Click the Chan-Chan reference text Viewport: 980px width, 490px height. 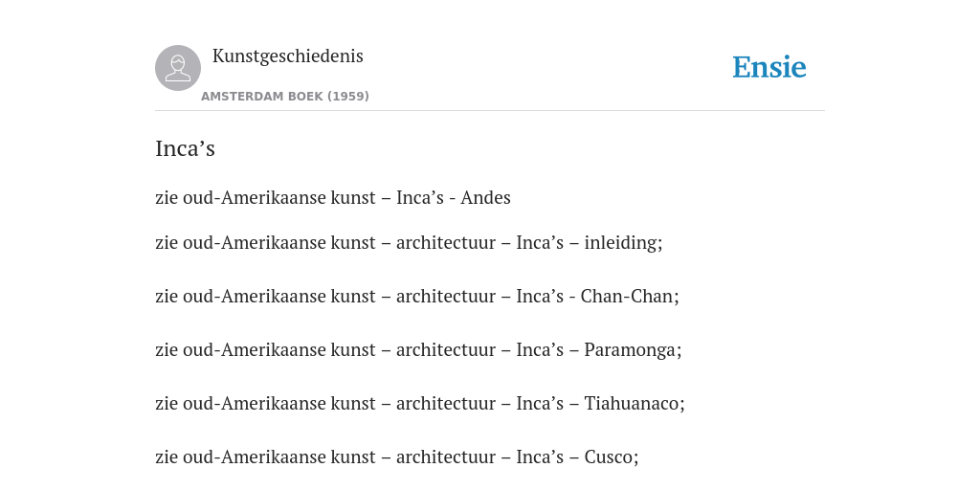pos(628,297)
